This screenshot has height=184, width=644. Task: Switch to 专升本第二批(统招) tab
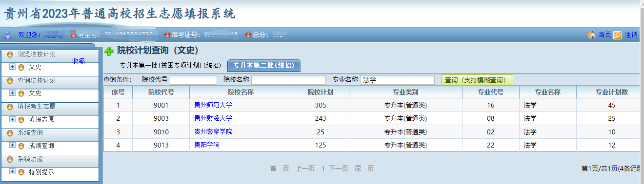(264, 66)
